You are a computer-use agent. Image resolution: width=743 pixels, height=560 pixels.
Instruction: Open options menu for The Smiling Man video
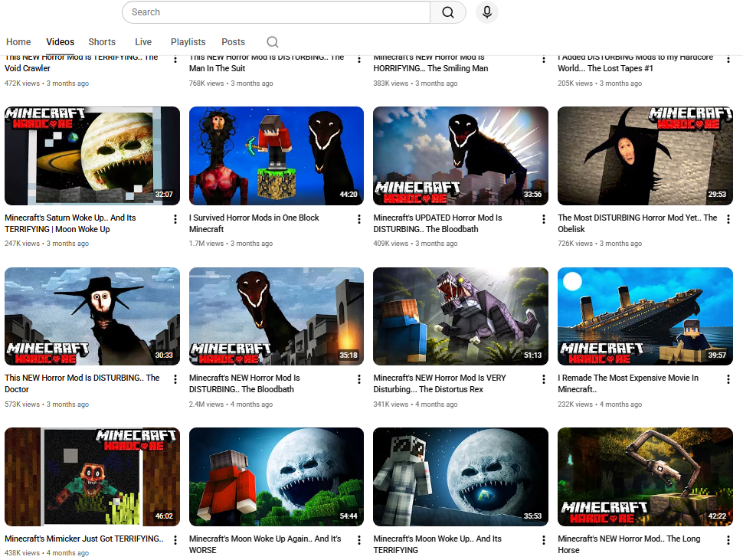(544, 59)
